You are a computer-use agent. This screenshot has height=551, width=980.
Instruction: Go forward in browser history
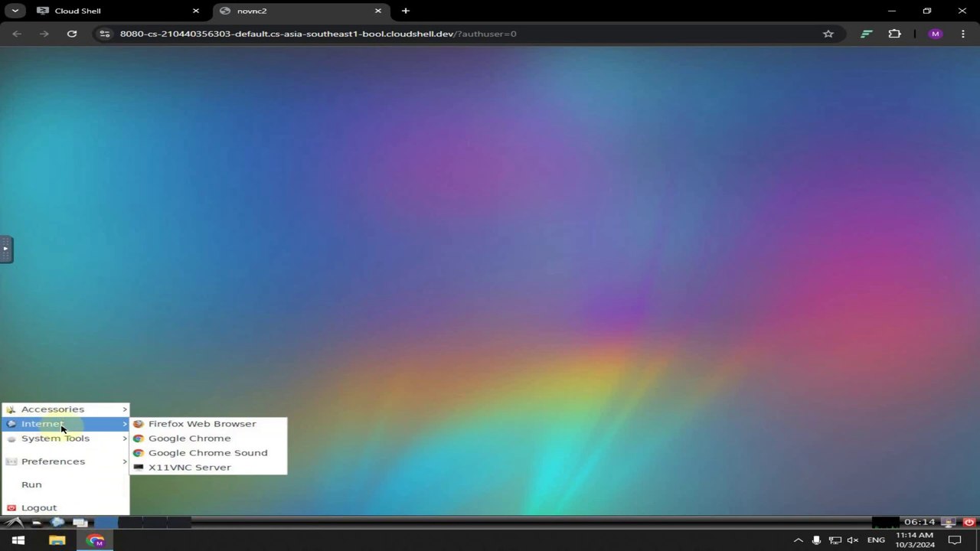click(44, 34)
